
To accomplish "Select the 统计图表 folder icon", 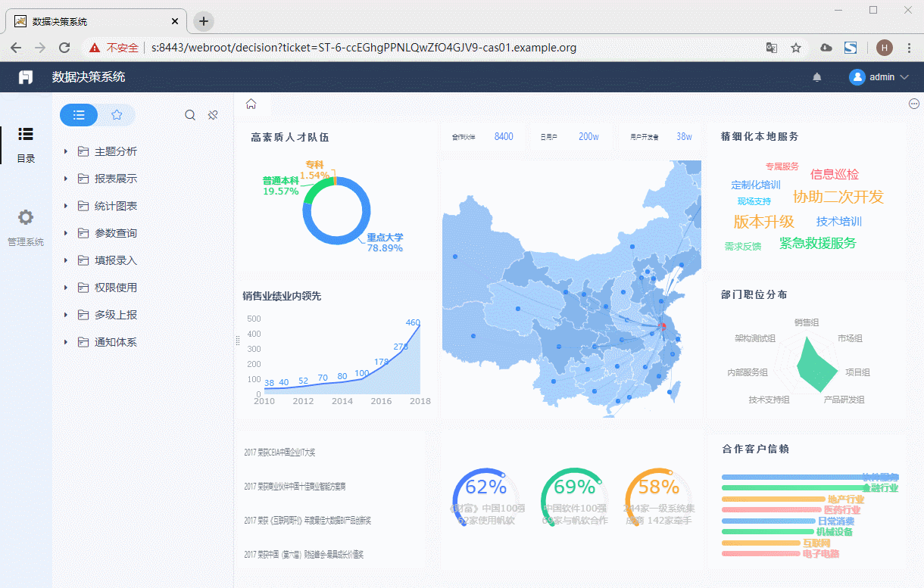I will [x=83, y=206].
